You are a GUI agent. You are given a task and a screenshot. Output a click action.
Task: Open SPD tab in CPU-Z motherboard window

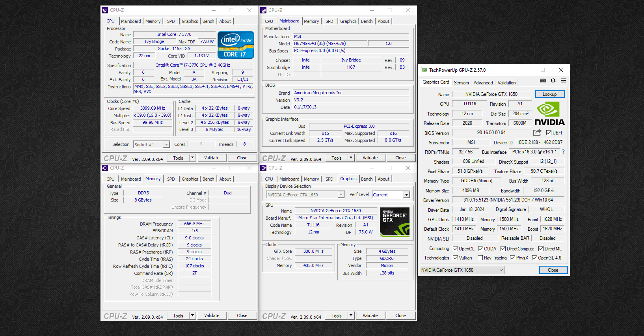click(x=329, y=21)
